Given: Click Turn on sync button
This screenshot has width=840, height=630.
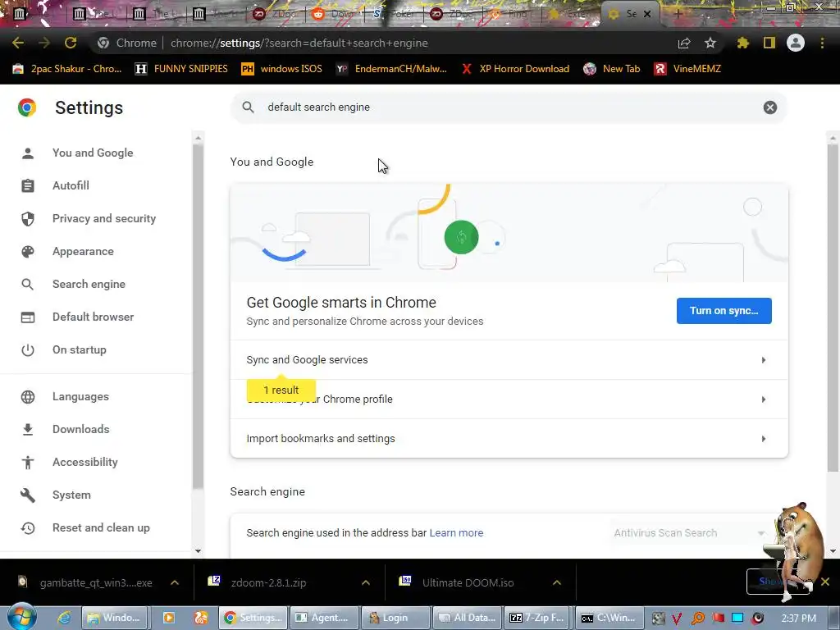Looking at the screenshot, I should [x=724, y=311].
